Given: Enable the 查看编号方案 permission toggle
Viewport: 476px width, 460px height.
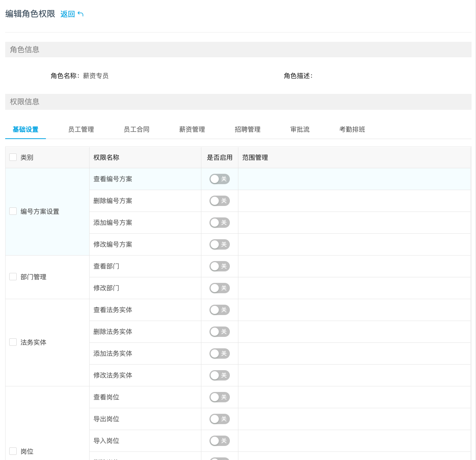Looking at the screenshot, I should (x=219, y=179).
